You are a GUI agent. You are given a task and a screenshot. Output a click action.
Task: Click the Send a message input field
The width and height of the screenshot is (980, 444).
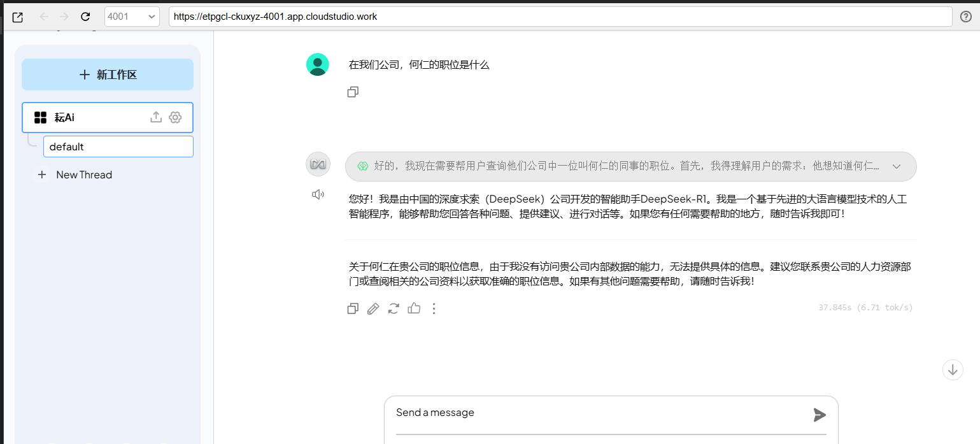599,413
